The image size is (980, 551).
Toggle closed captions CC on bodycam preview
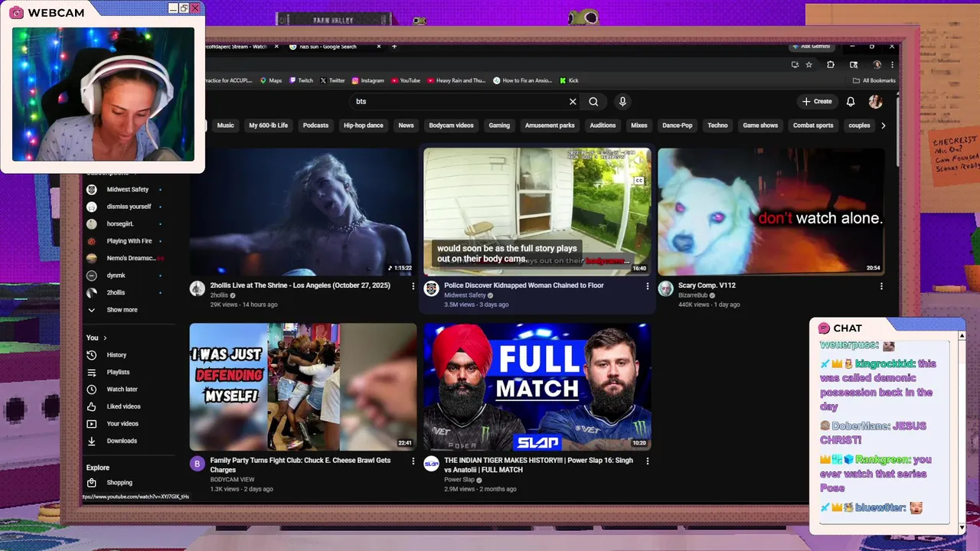tap(639, 181)
